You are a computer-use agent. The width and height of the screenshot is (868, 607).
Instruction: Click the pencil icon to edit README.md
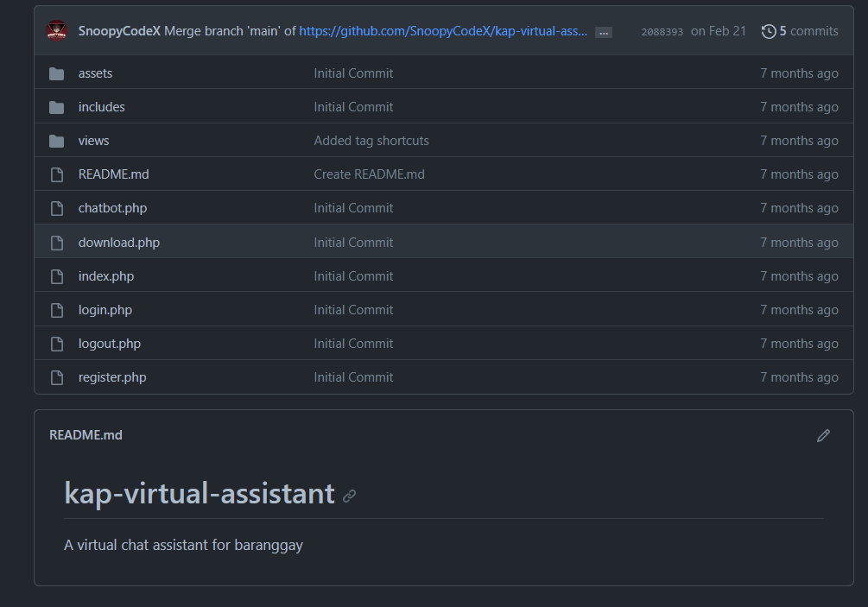(823, 435)
